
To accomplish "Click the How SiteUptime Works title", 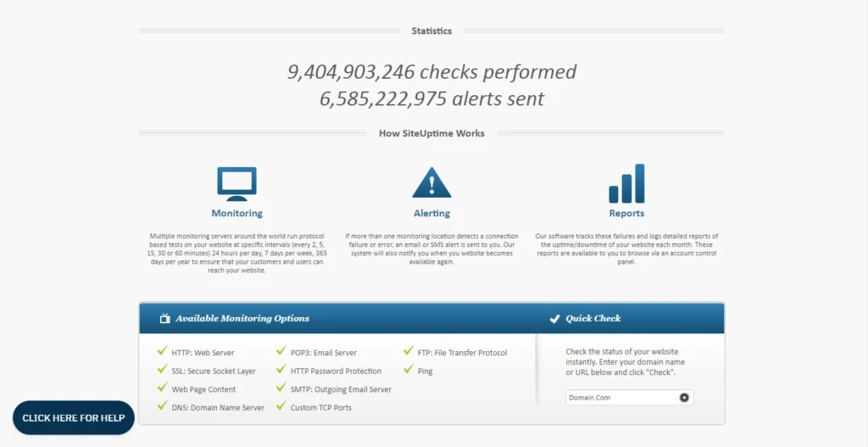I will click(431, 133).
